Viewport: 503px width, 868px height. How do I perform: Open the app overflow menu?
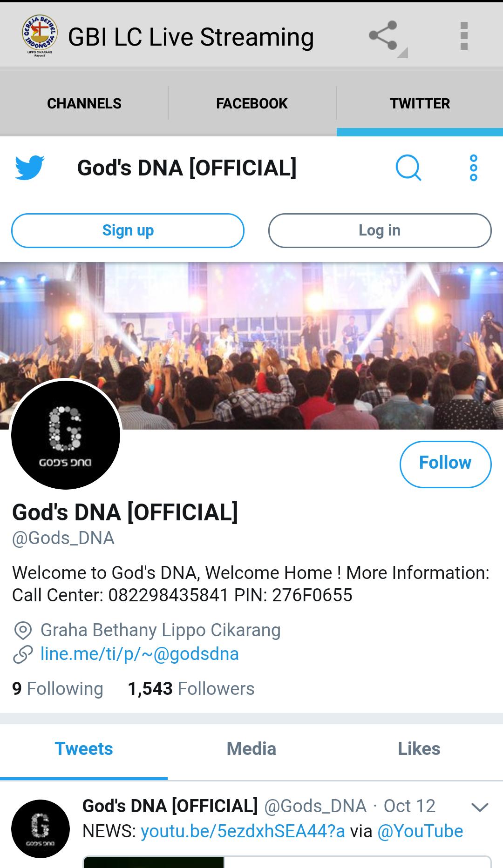click(x=463, y=36)
